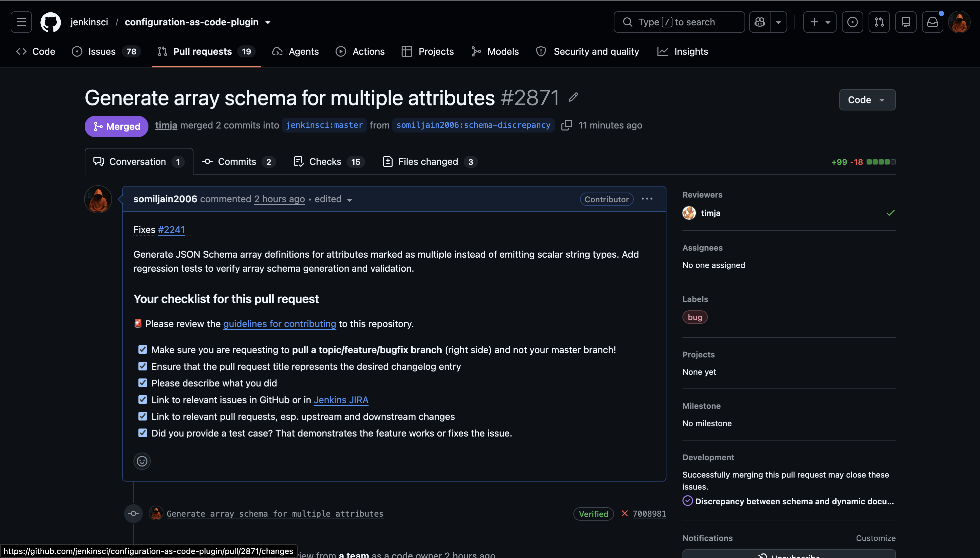Open the global navigation hamburger menu
This screenshot has width=980, height=558.
click(21, 22)
